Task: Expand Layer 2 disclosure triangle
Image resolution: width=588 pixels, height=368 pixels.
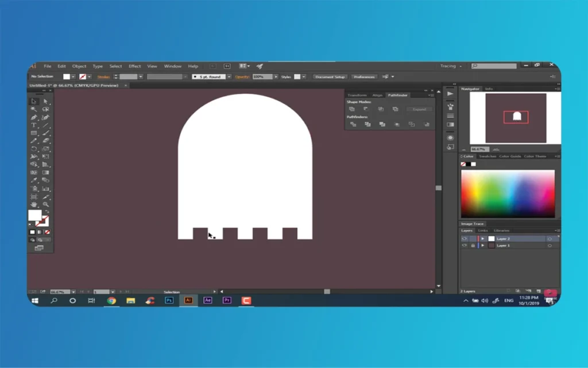Action: (x=483, y=239)
